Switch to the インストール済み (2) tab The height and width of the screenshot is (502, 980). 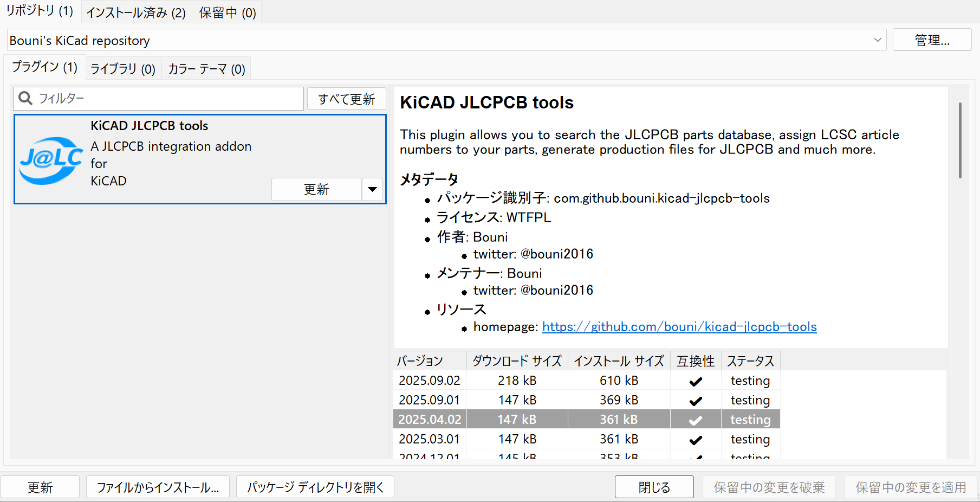[136, 12]
